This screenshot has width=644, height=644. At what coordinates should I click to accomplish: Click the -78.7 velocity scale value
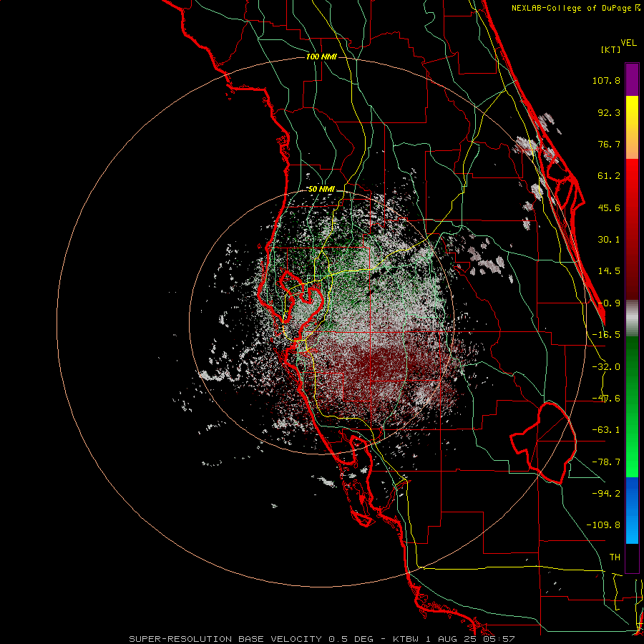click(x=606, y=462)
